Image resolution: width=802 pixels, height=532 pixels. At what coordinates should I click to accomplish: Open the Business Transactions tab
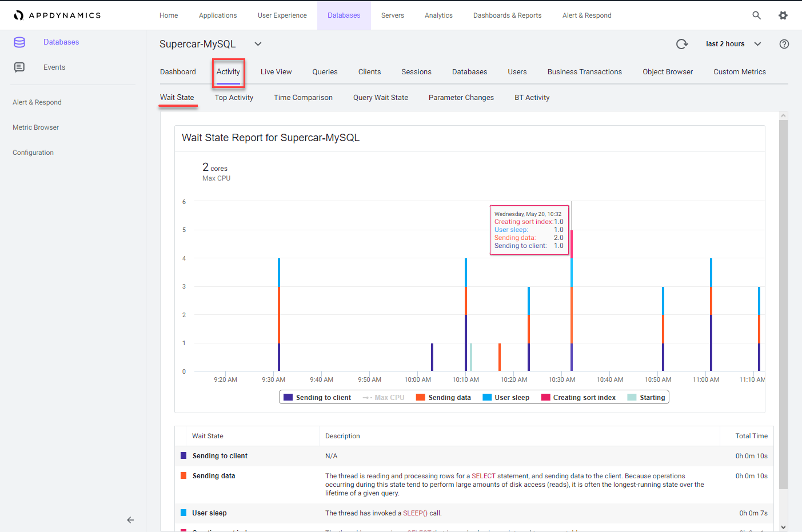click(x=585, y=72)
